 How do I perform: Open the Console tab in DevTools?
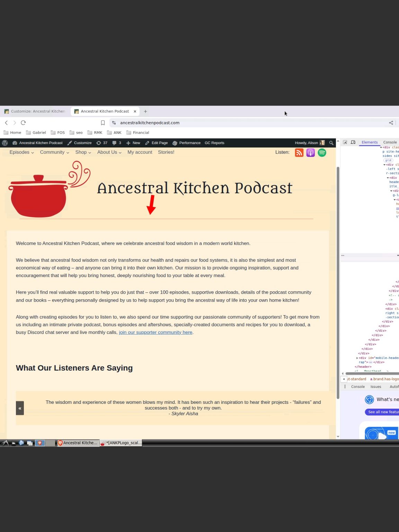click(390, 142)
